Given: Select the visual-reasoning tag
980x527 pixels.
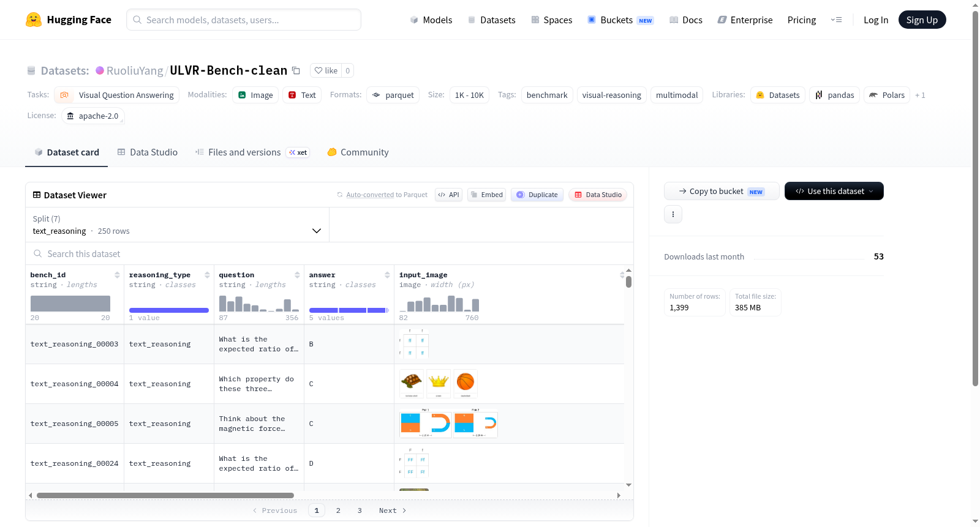Looking at the screenshot, I should pos(611,95).
